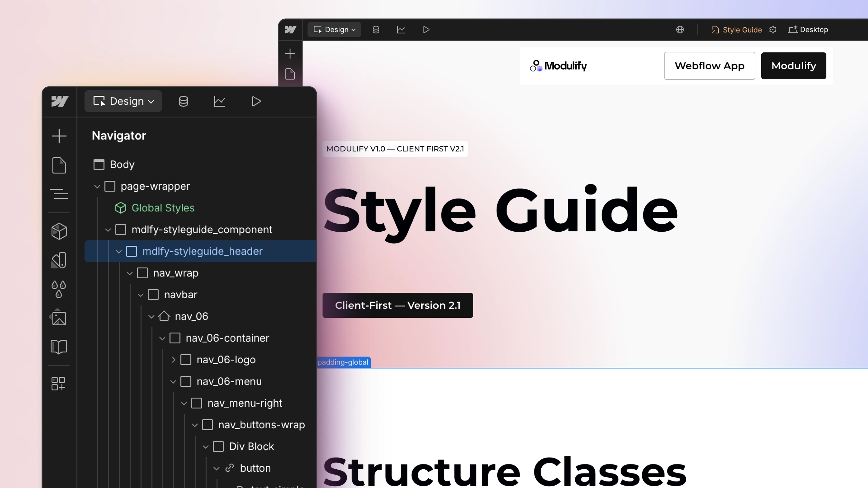Collapse the nav_wrap chevron

129,273
